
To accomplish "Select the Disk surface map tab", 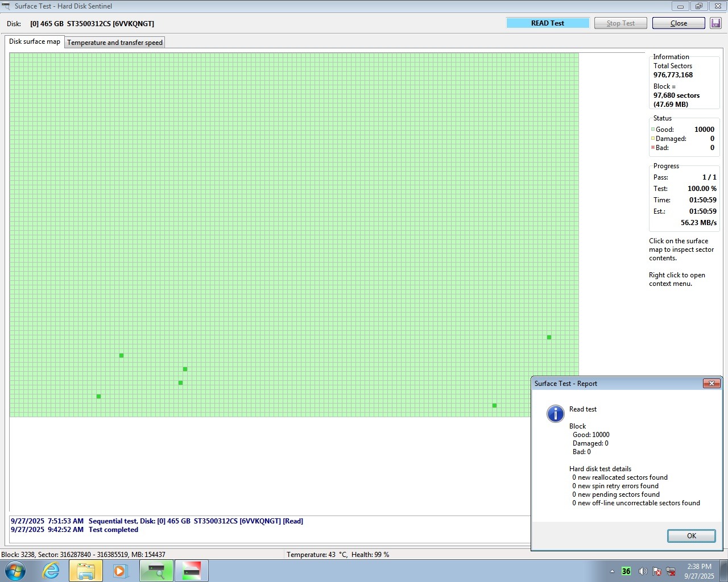I will (x=35, y=41).
